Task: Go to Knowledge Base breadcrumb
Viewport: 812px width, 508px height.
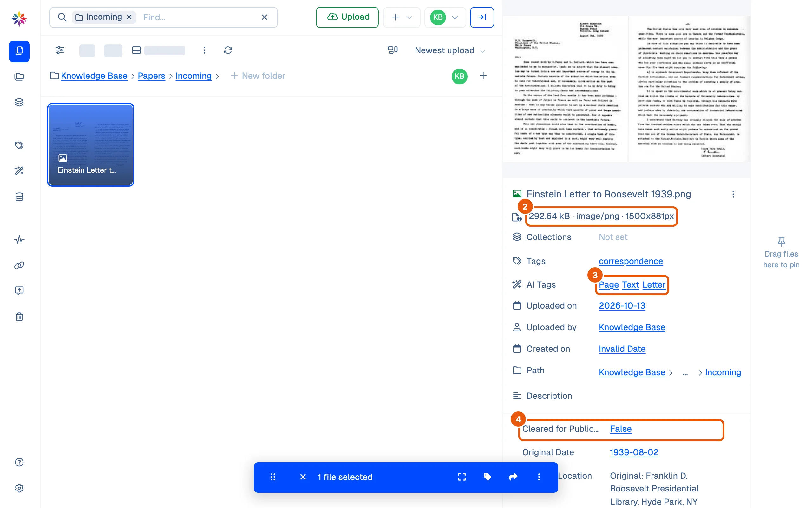Action: tap(94, 76)
